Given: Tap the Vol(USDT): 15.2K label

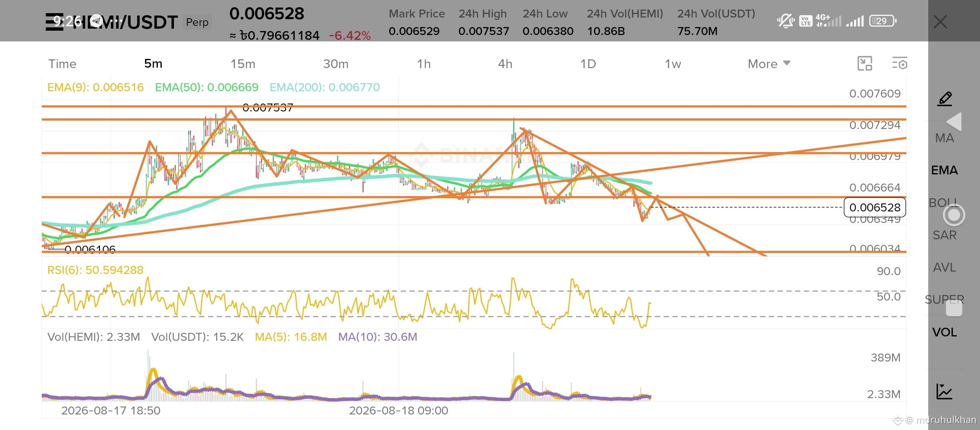Looking at the screenshot, I should pos(197,337).
